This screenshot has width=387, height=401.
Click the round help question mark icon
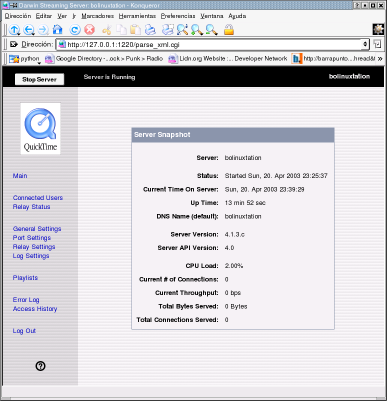pyautogui.click(x=40, y=366)
